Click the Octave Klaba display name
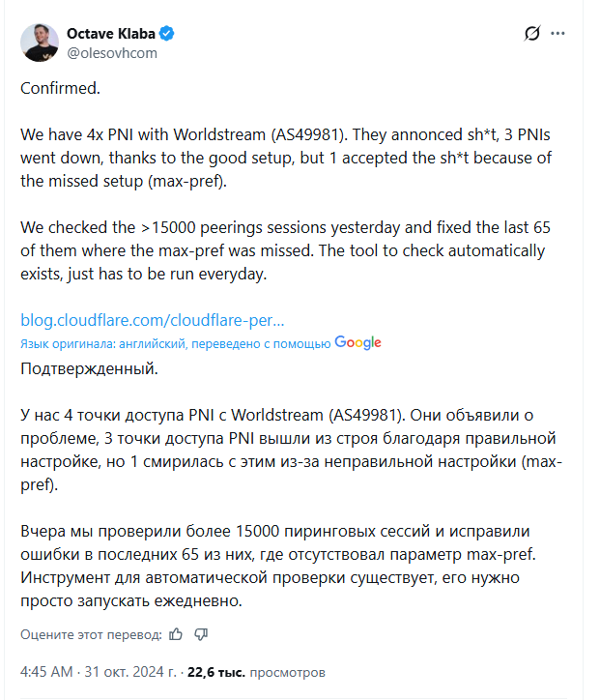This screenshot has width=600, height=700. [110, 34]
